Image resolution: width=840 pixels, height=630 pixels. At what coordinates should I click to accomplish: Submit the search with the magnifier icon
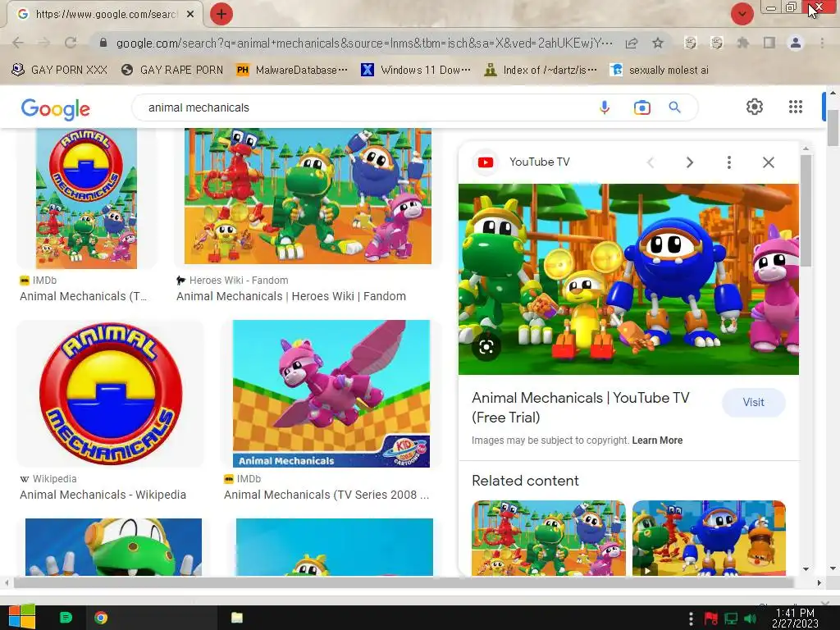pos(675,107)
